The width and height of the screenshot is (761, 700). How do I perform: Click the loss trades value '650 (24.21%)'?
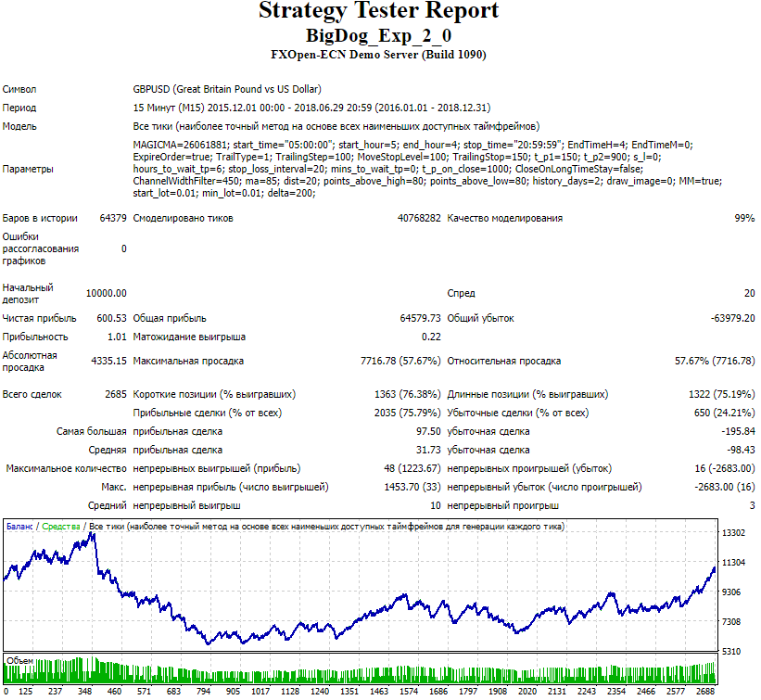725,413
